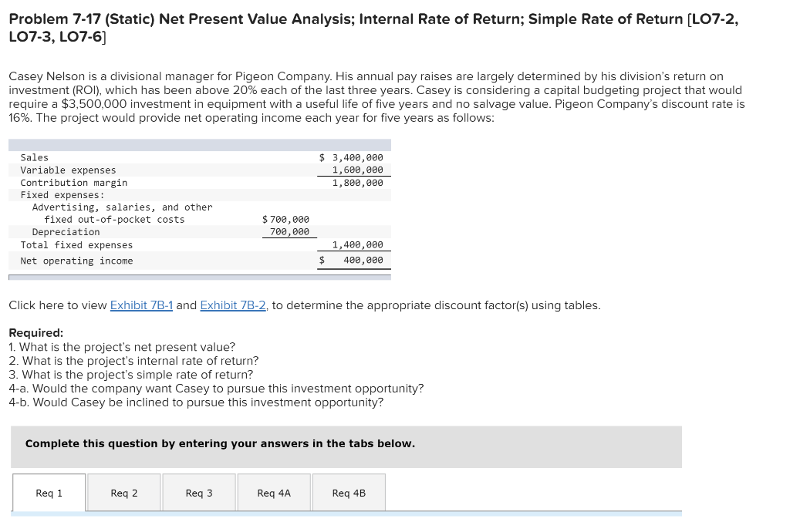The height and width of the screenshot is (532, 790).
Task: Switch to the Req 1 tab
Action: point(49,493)
